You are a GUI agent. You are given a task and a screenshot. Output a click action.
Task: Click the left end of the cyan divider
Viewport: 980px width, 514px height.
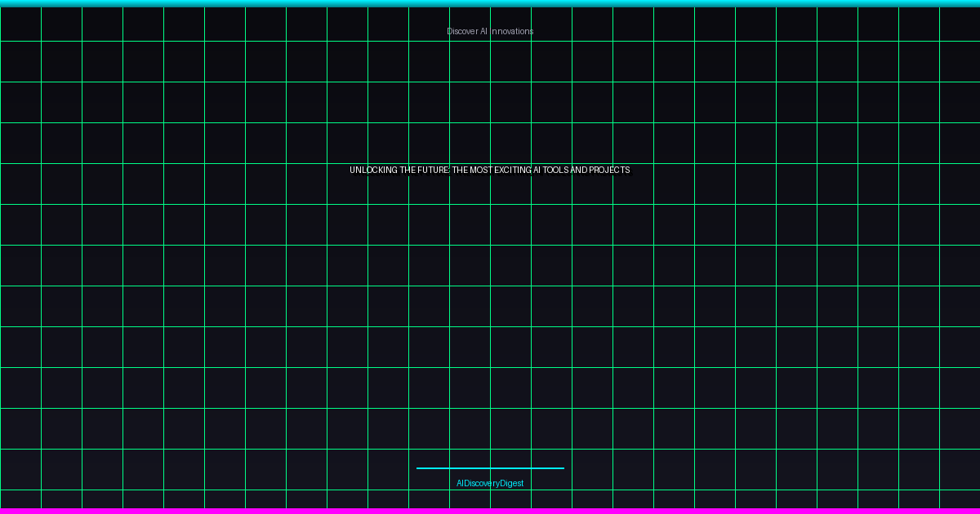click(x=419, y=468)
